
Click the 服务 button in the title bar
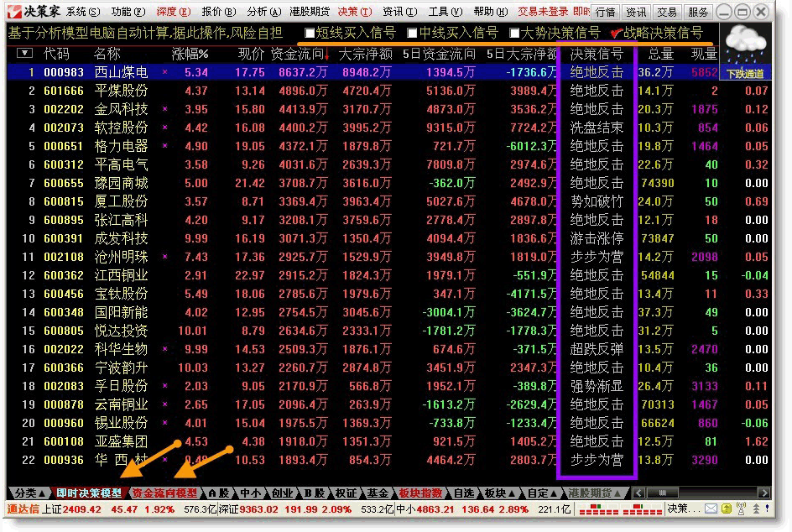[697, 12]
